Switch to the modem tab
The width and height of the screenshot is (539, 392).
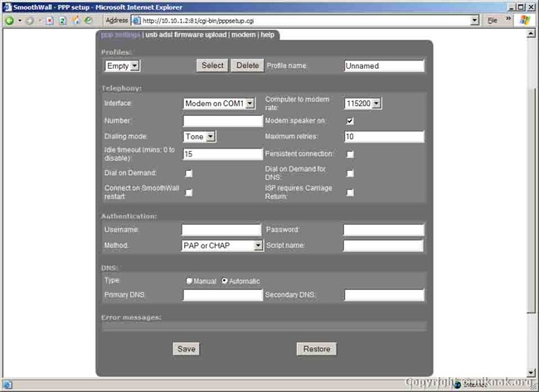(x=243, y=35)
